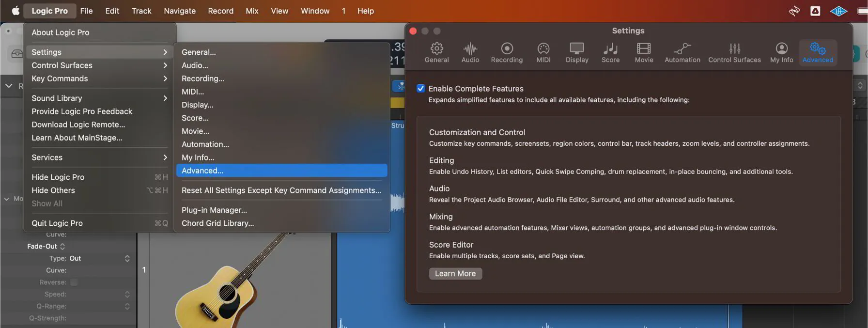Open the Fade-Out type popup
This screenshot has width=868, height=328.
pyautogui.click(x=62, y=246)
